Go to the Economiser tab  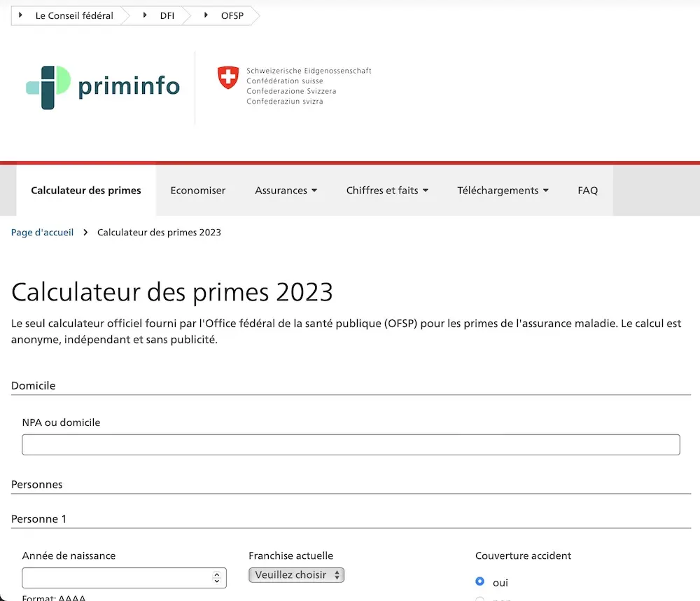coord(198,191)
